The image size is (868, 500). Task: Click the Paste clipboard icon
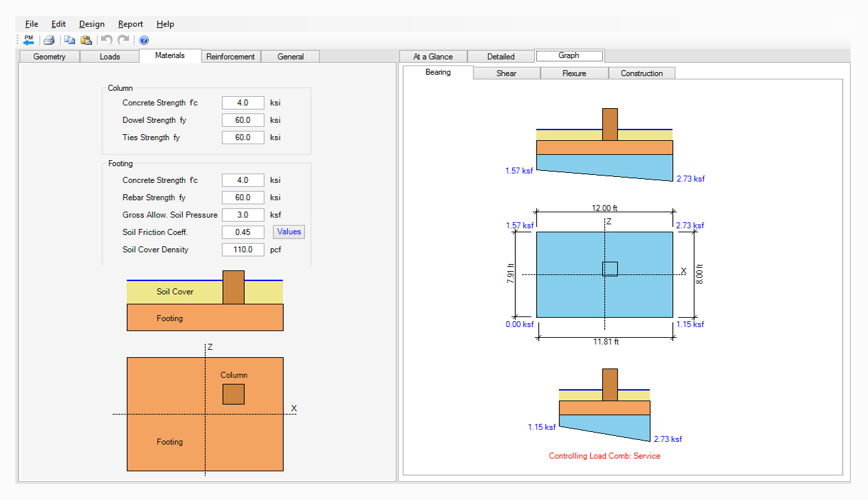point(86,40)
